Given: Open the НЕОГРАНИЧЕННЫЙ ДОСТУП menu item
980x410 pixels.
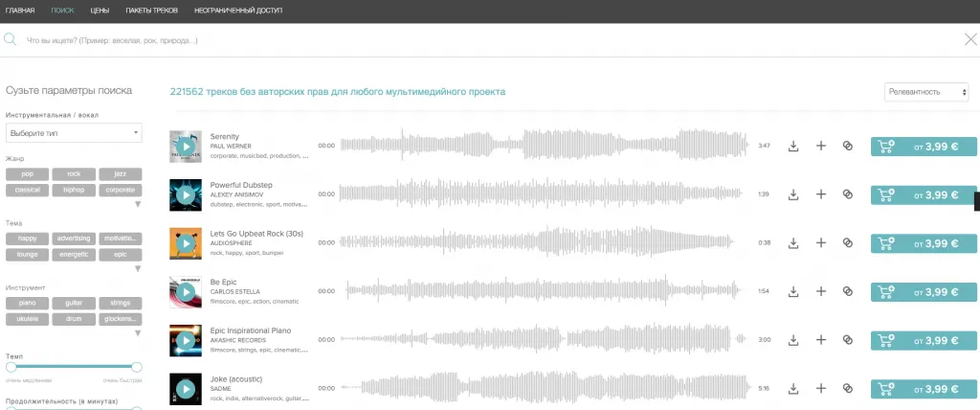Looking at the screenshot, I should coord(238,11).
